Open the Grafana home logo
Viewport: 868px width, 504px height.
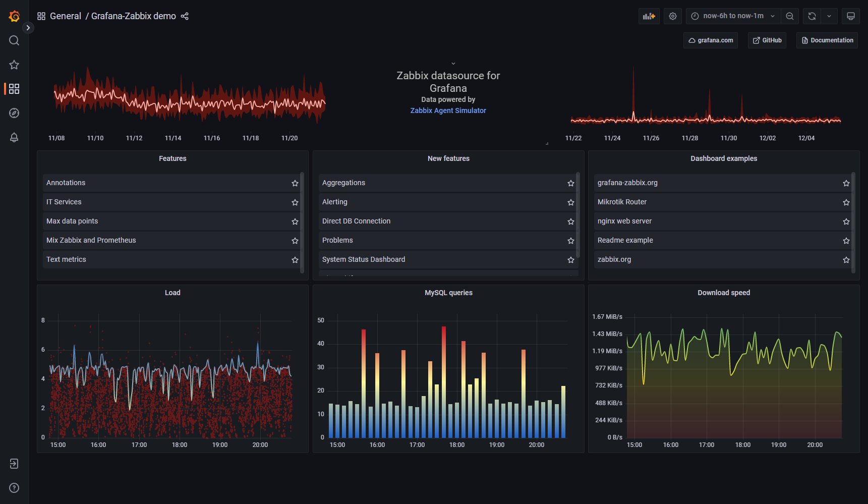14,16
